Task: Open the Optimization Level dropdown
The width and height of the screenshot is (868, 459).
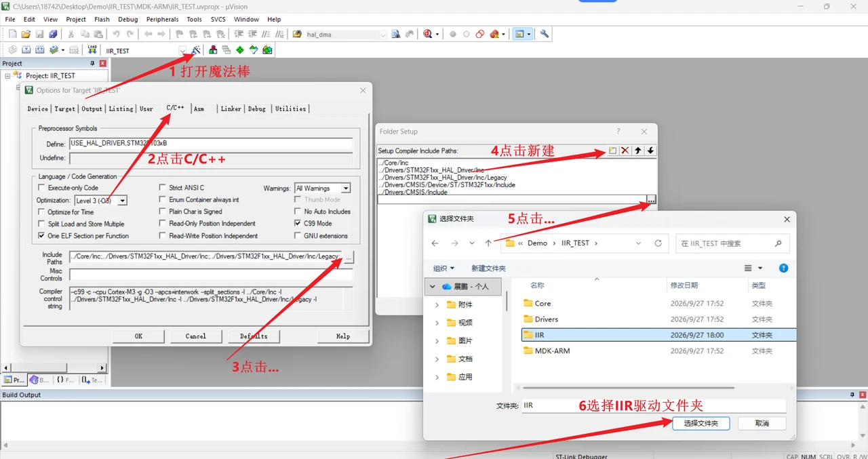Action: pyautogui.click(x=122, y=201)
